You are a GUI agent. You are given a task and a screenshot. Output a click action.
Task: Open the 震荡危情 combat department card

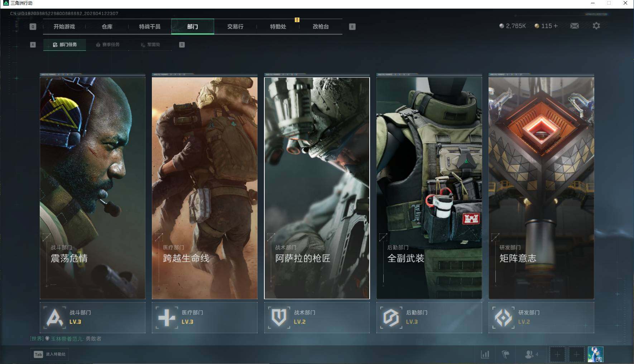point(92,188)
